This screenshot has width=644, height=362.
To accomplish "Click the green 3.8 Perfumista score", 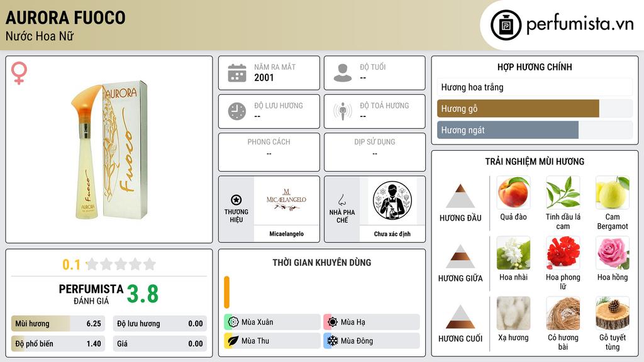I will (x=143, y=294).
